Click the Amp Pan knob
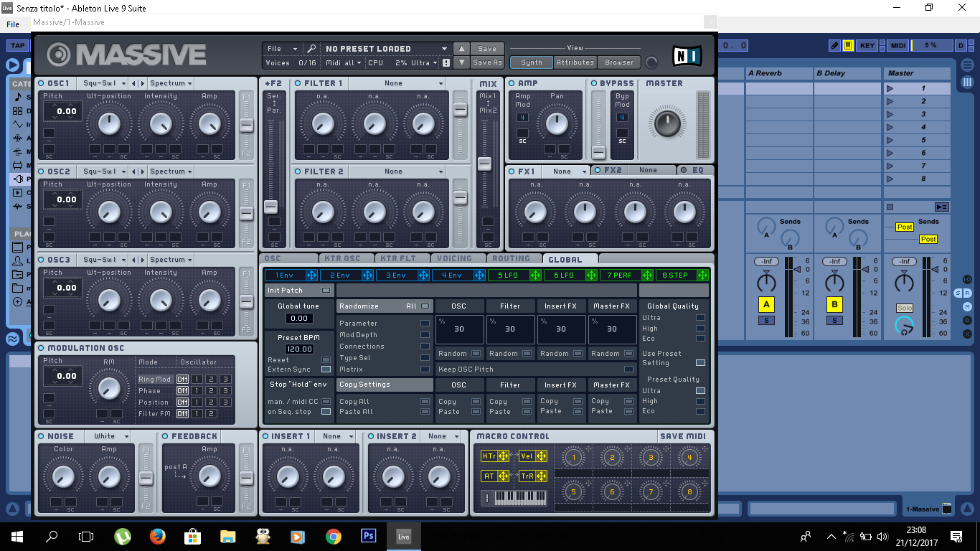This screenshot has width=980, height=551. click(557, 123)
